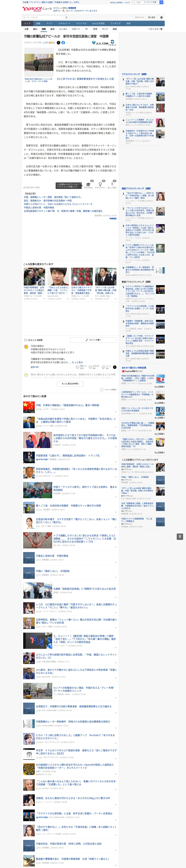Toggle the コメント非表示 checkbox

pos(102,390)
